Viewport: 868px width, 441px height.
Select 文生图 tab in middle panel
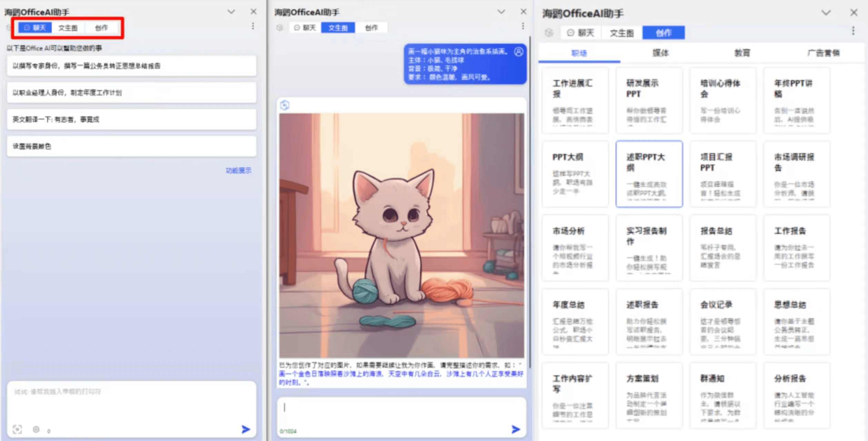click(x=338, y=28)
